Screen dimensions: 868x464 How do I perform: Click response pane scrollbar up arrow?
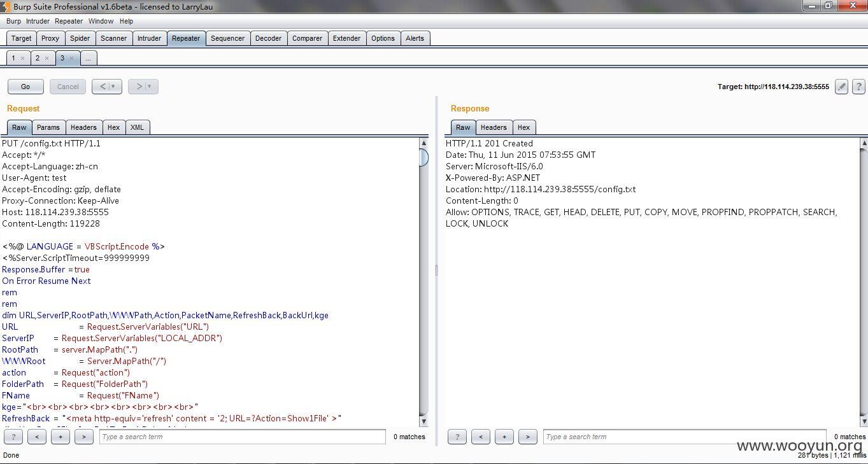(864, 143)
